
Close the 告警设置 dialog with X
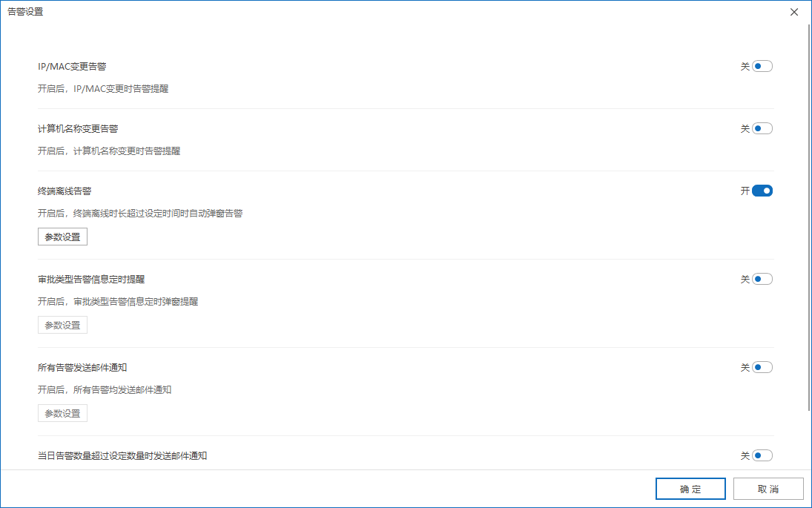pos(794,12)
